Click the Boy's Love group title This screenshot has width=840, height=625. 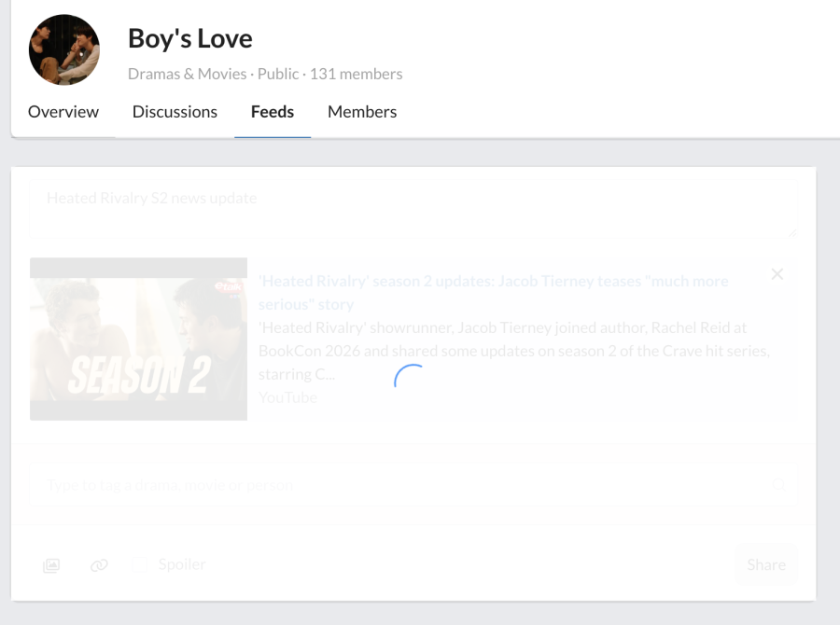coord(190,38)
